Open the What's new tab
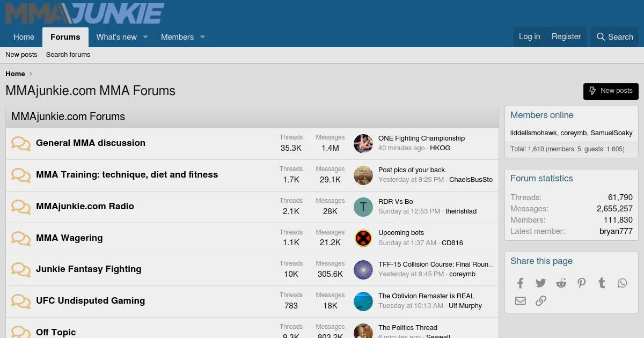This screenshot has height=338, width=644. coord(116,37)
